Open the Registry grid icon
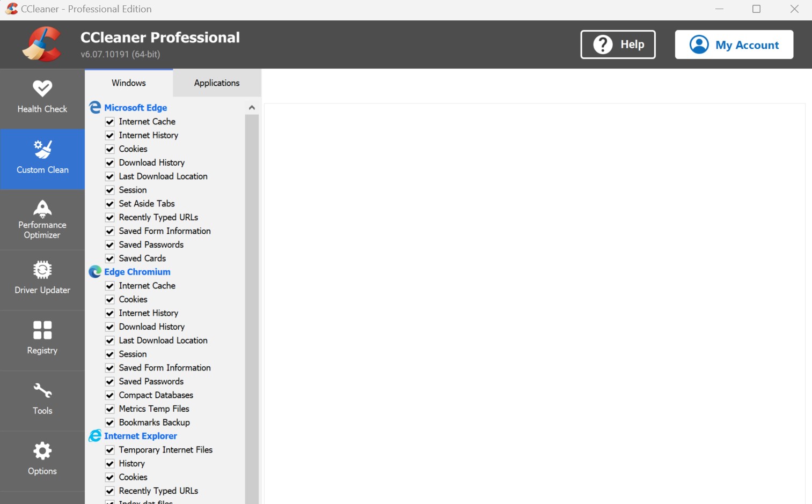812x504 pixels. (x=42, y=330)
